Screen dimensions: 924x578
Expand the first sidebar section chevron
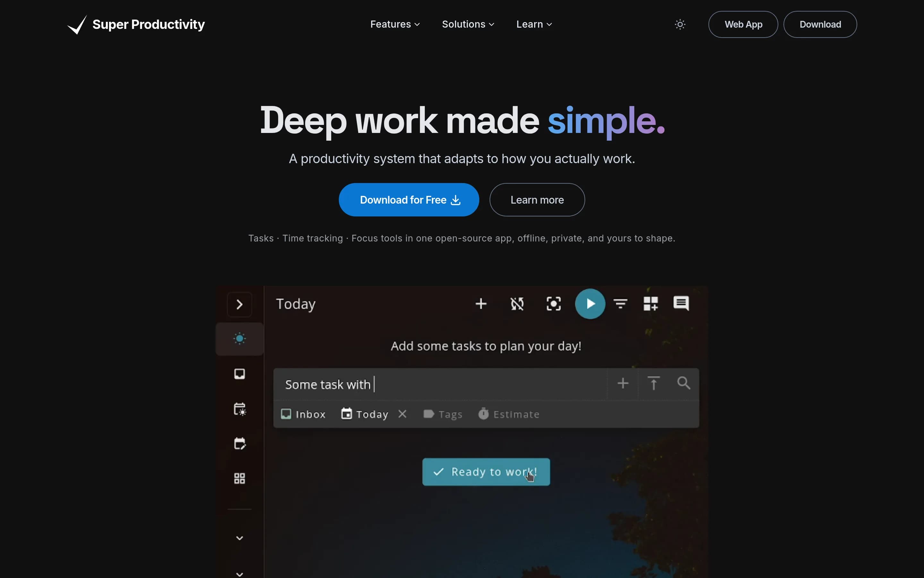tap(239, 538)
